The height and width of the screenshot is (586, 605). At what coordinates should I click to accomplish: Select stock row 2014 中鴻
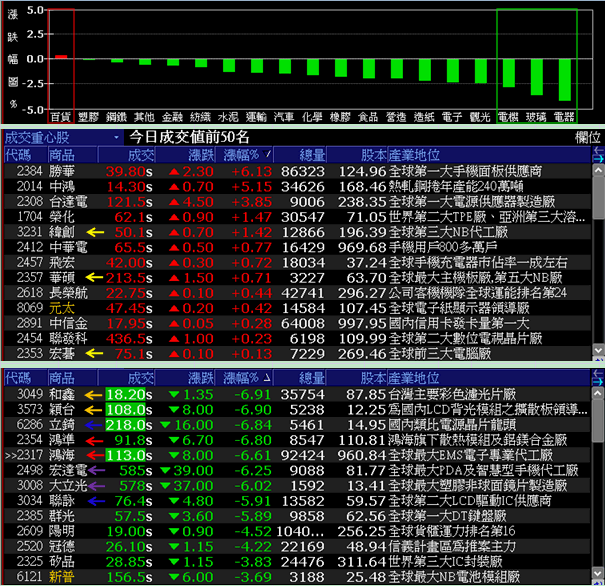pyautogui.click(x=297, y=187)
